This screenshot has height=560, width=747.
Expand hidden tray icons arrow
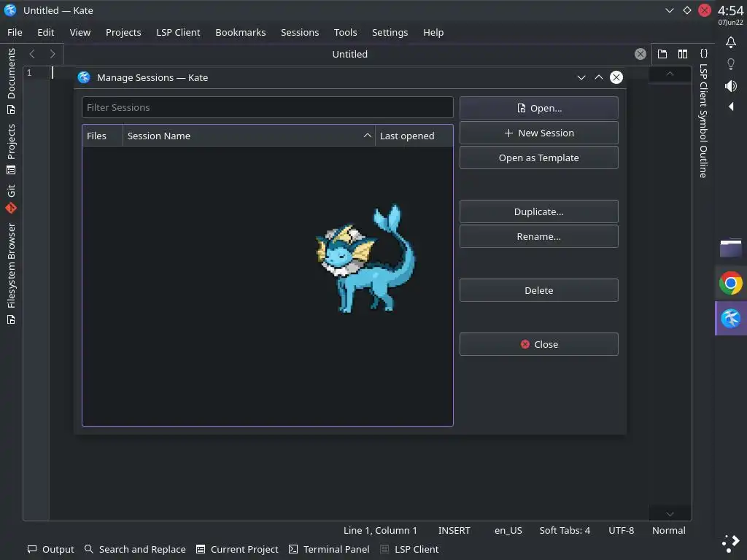[x=731, y=106]
